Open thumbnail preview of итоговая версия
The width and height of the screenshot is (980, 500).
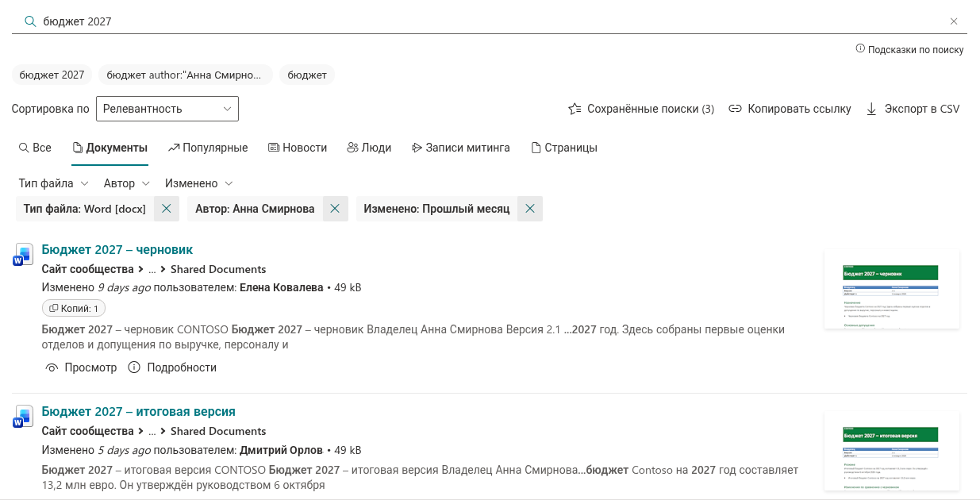click(x=892, y=452)
